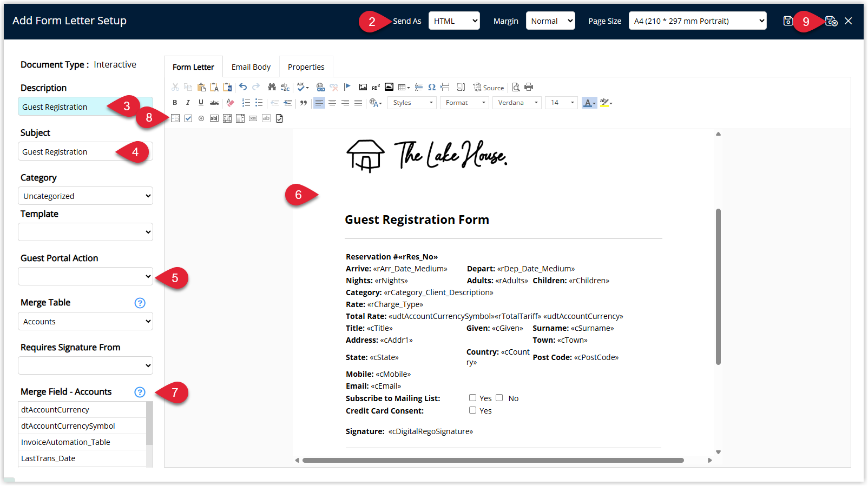The width and height of the screenshot is (868, 486).
Task: Increase the paragraph indent
Action: click(x=288, y=103)
